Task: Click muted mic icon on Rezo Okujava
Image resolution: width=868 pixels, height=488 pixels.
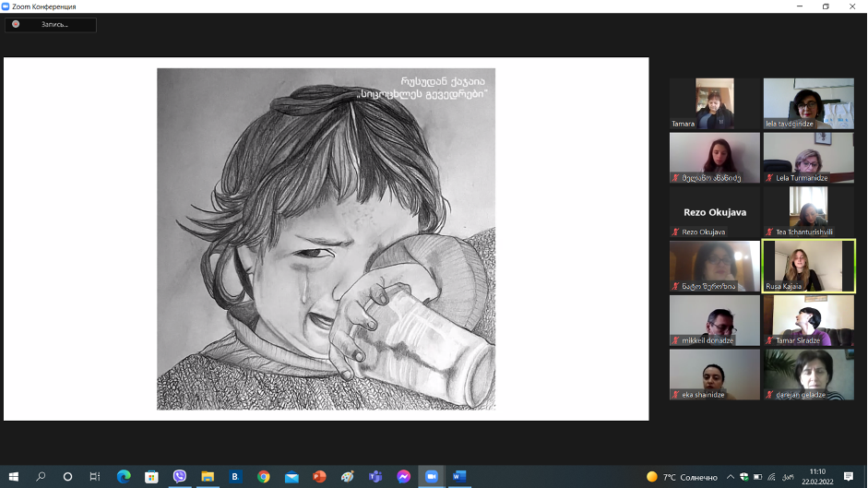Action: tap(675, 232)
